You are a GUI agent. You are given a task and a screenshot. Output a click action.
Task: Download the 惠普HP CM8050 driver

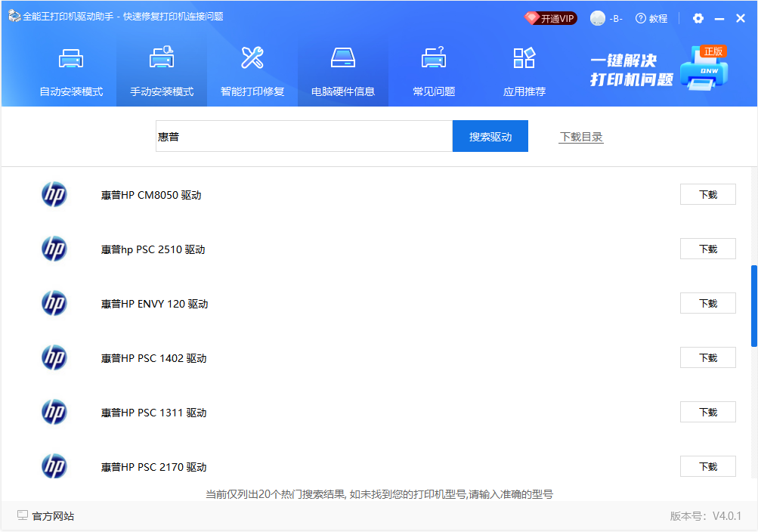[707, 194]
